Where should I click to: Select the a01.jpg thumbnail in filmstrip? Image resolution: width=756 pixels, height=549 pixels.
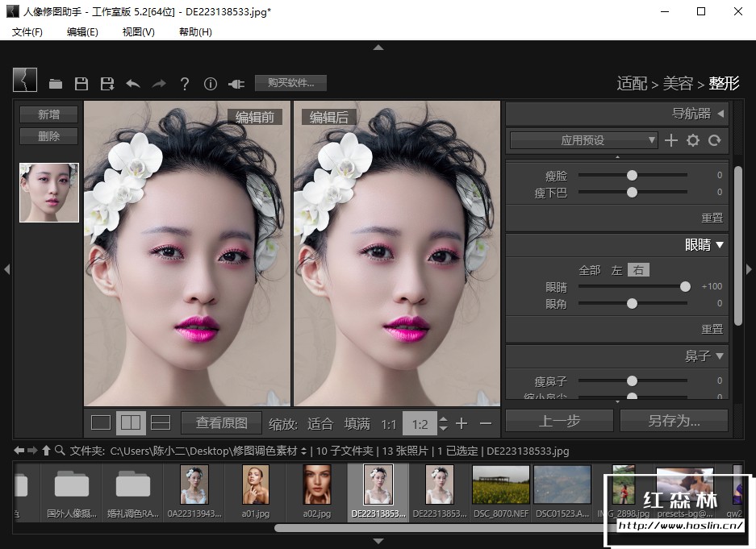tap(256, 490)
